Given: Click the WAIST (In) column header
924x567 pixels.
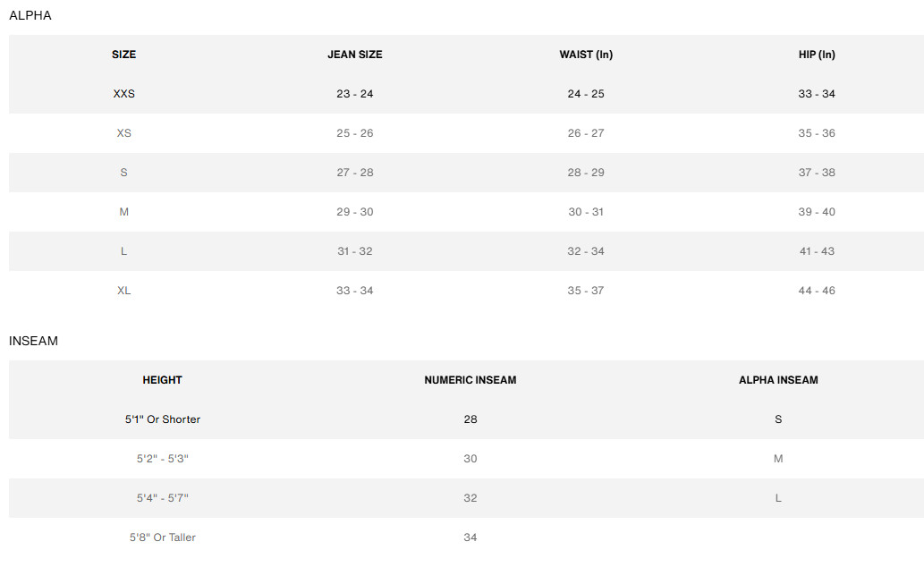Looking at the screenshot, I should [x=586, y=55].
